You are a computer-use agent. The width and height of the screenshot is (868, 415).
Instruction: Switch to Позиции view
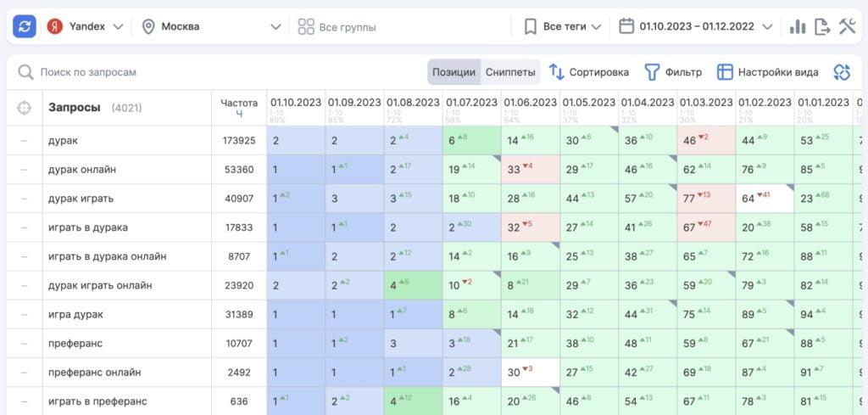pos(453,72)
